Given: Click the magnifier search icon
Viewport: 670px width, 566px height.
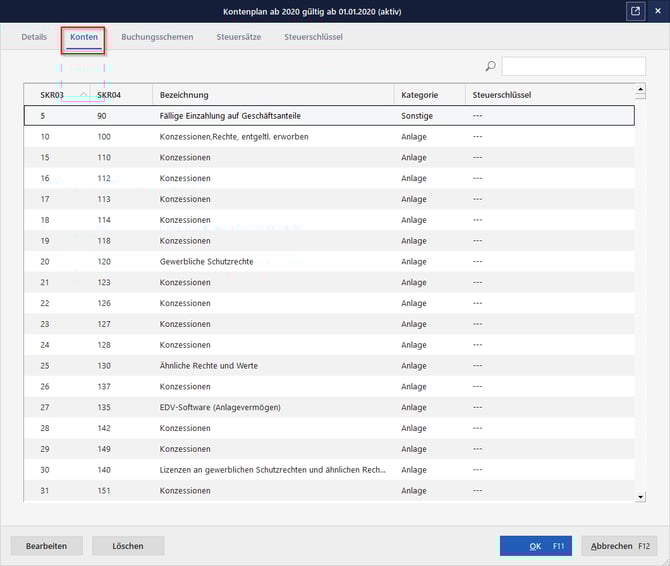Looking at the screenshot, I should pos(491,66).
